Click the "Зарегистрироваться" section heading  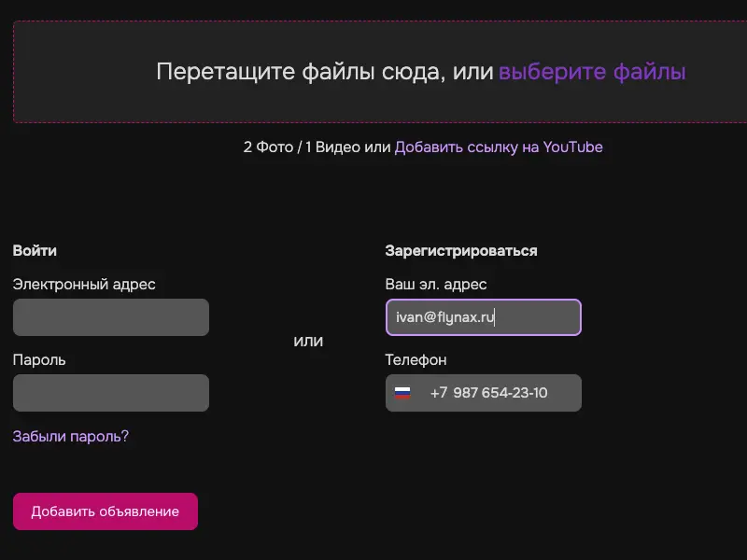[x=461, y=250]
